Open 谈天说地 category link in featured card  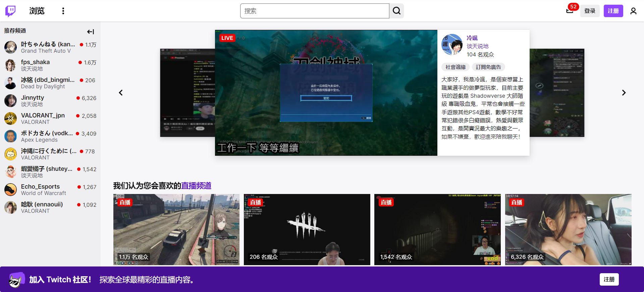click(478, 46)
